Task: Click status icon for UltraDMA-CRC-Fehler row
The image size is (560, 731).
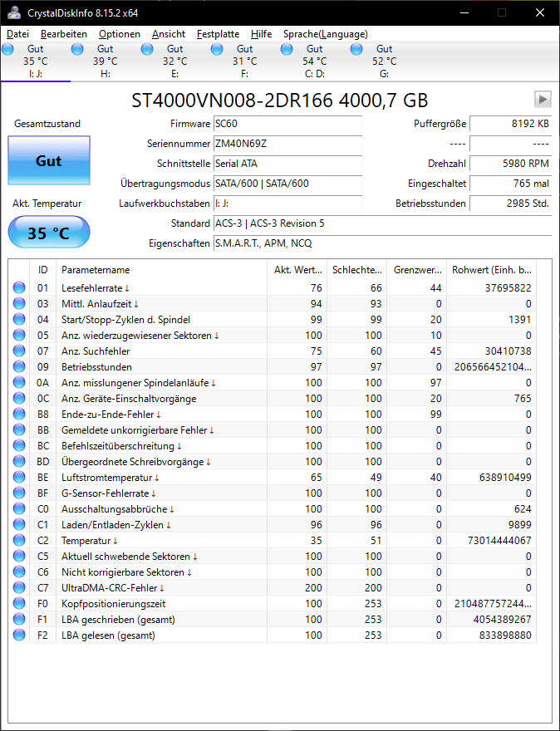Action: click(19, 588)
